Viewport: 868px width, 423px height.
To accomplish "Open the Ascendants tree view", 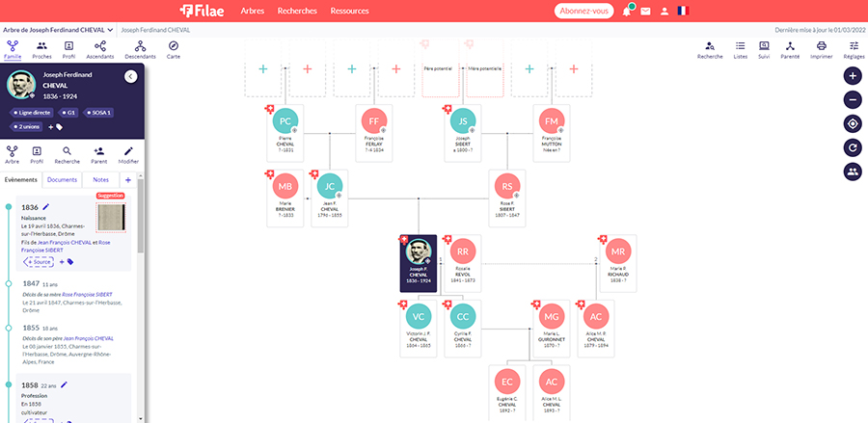I will [x=99, y=49].
